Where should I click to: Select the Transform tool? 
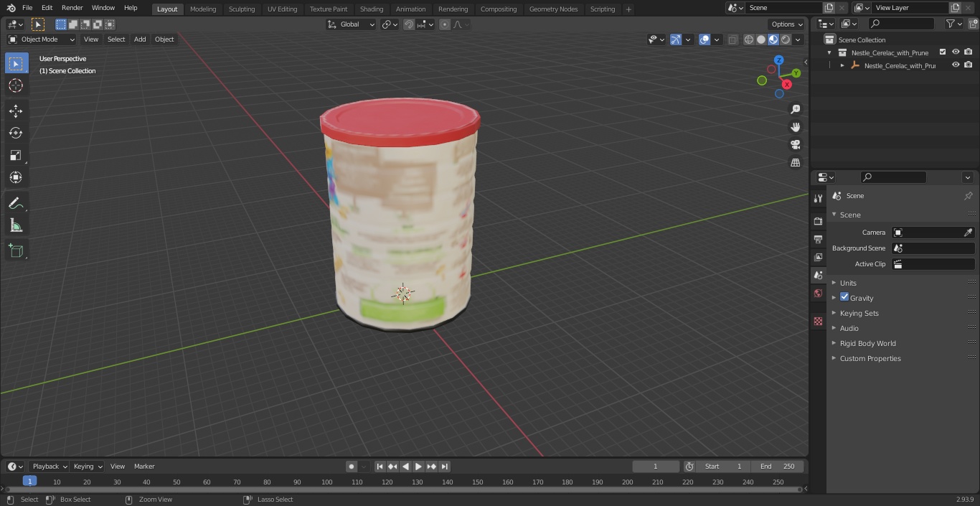point(16,177)
